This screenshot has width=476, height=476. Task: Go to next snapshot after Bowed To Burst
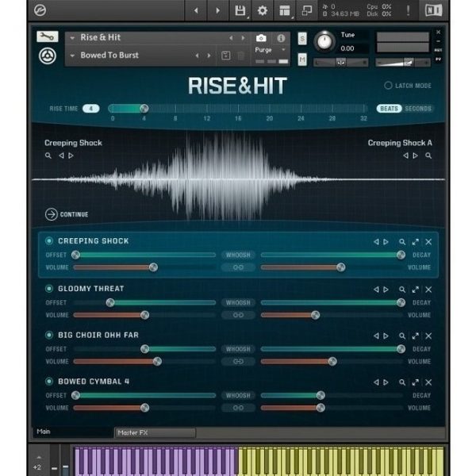209,56
